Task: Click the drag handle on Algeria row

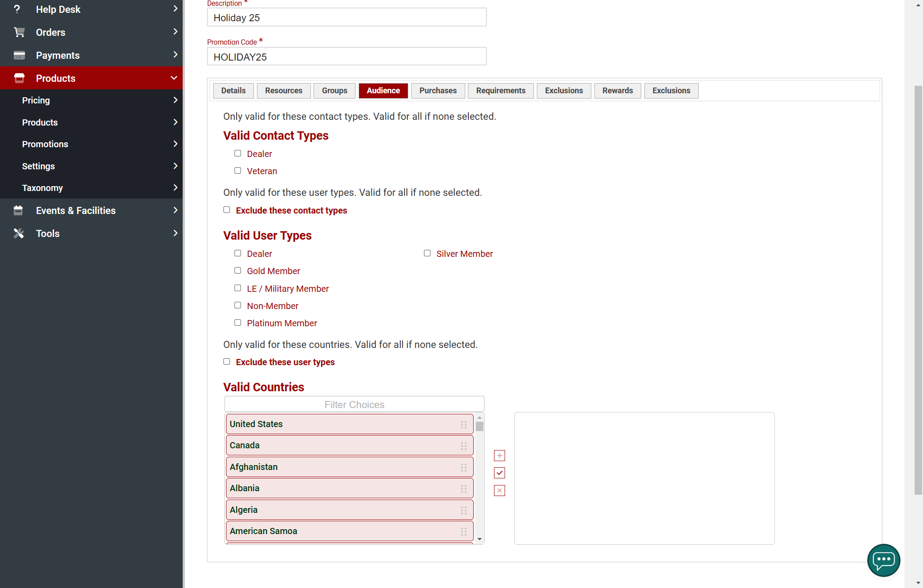Action: click(x=463, y=510)
